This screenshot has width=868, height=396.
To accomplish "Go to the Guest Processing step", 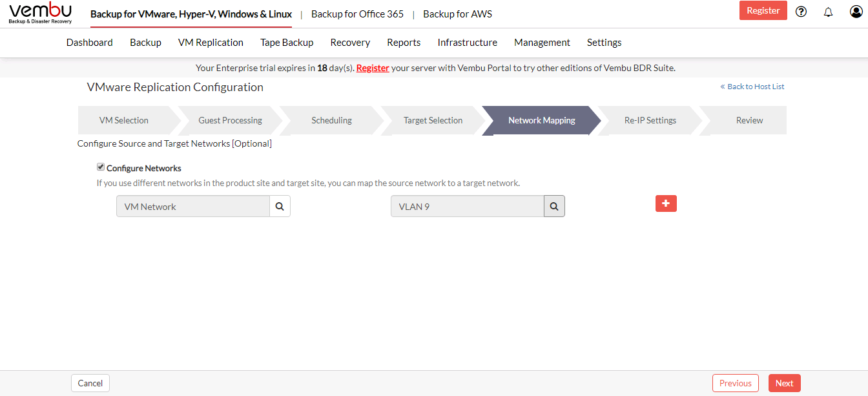I will pyautogui.click(x=230, y=120).
